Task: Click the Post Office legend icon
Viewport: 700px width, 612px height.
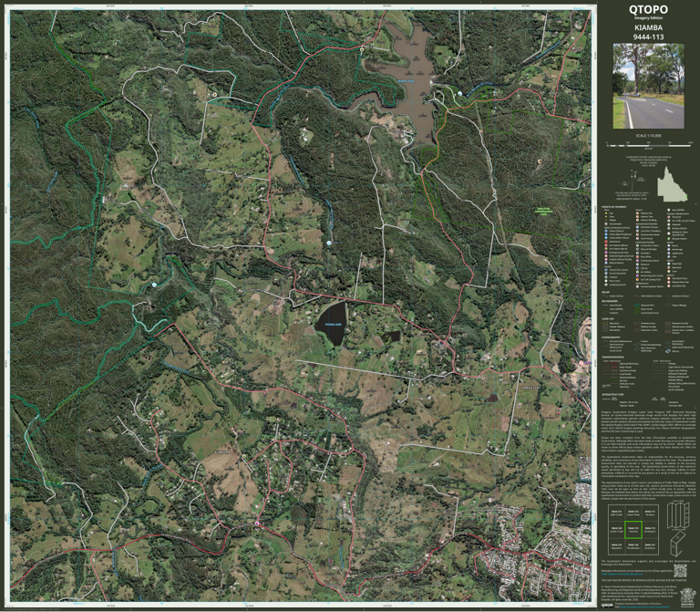Action: click(x=637, y=257)
